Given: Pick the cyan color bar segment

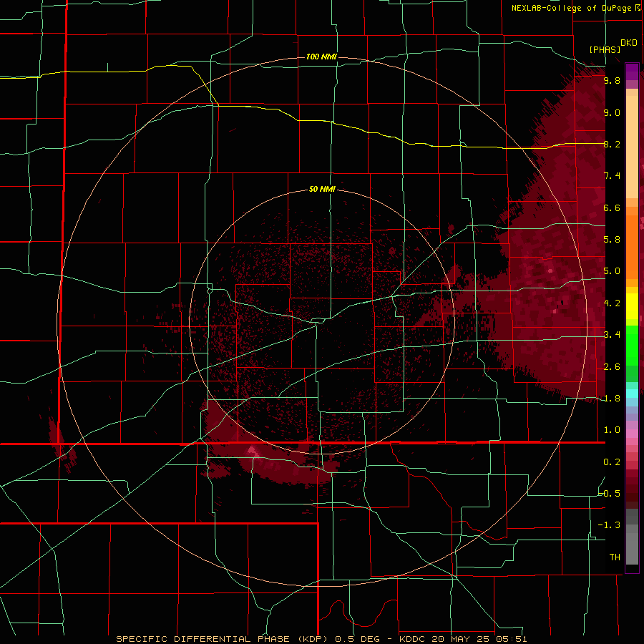Looking at the screenshot, I should point(632,394).
